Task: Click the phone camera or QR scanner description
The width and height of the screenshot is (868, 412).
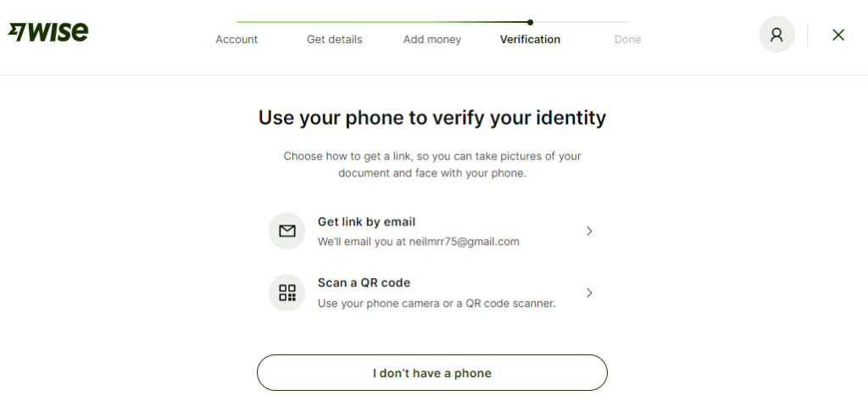Action: (437, 303)
